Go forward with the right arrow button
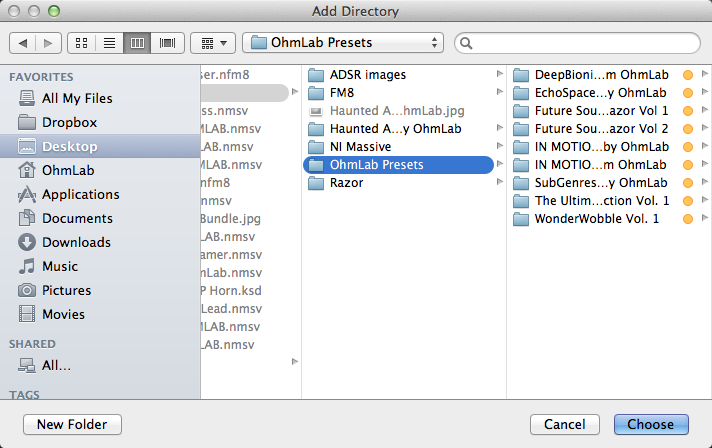The width and height of the screenshot is (712, 448). [x=48, y=43]
